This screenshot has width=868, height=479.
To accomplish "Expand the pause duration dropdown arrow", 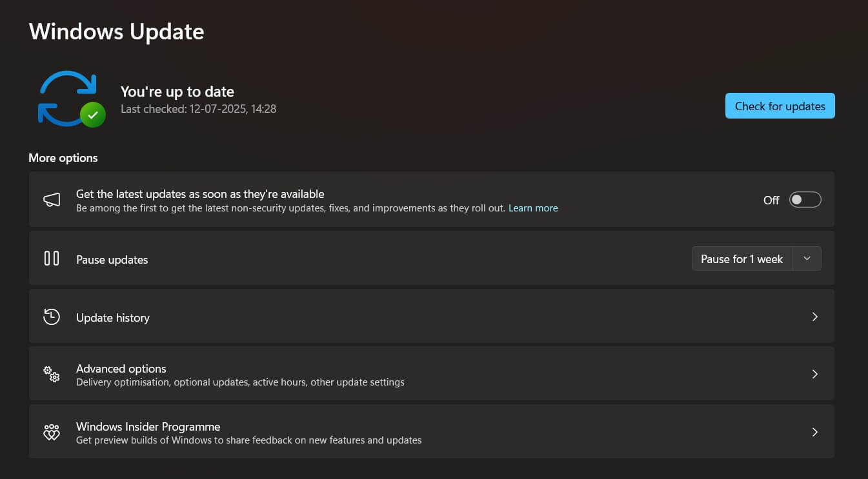I will pyautogui.click(x=807, y=259).
